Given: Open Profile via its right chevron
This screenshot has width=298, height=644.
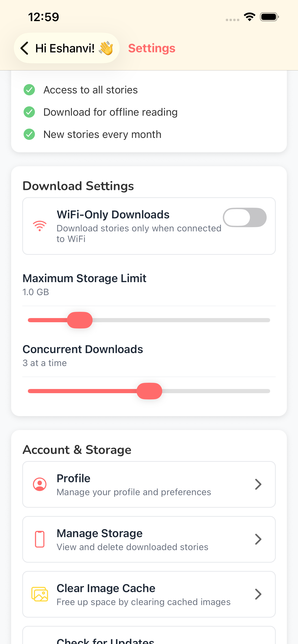Looking at the screenshot, I should [258, 484].
